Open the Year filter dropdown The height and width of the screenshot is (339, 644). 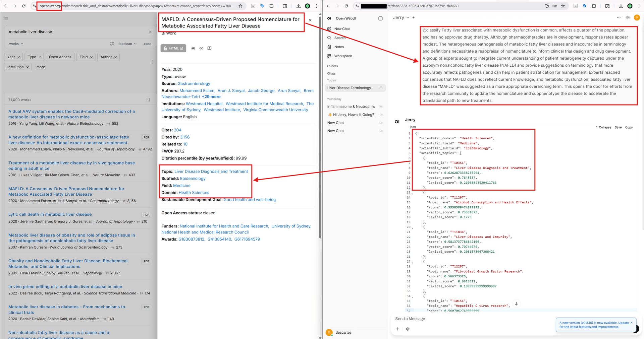pos(14,57)
